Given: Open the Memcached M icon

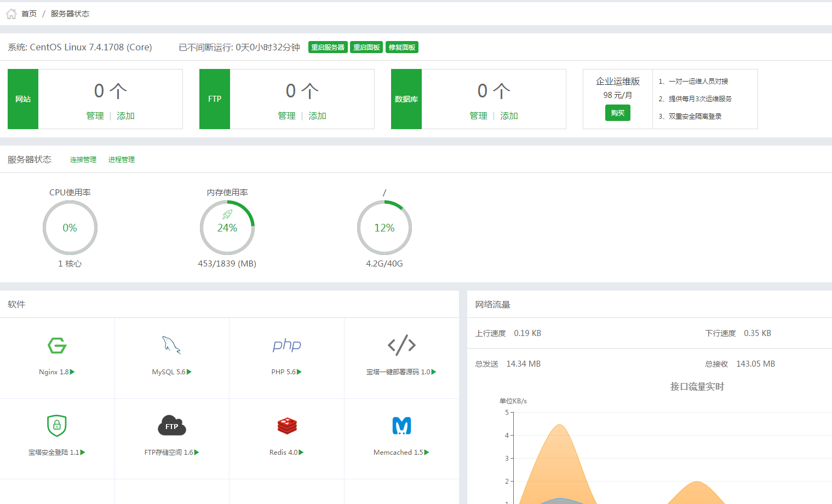Looking at the screenshot, I should pos(402,426).
